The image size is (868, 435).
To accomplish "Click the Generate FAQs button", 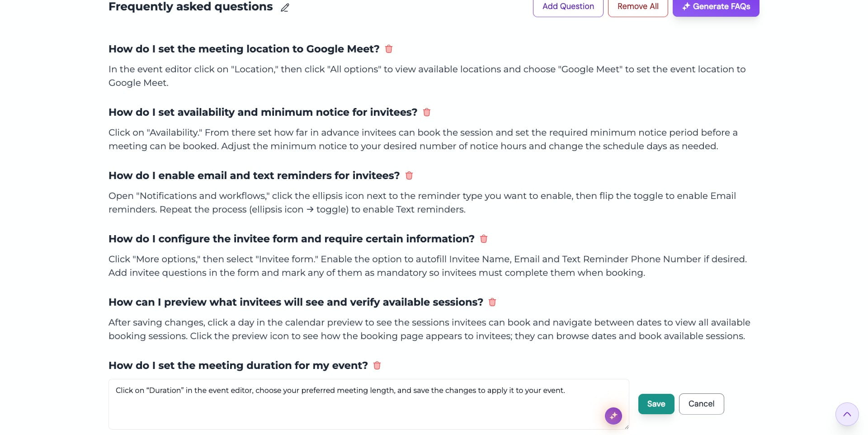I will (716, 6).
